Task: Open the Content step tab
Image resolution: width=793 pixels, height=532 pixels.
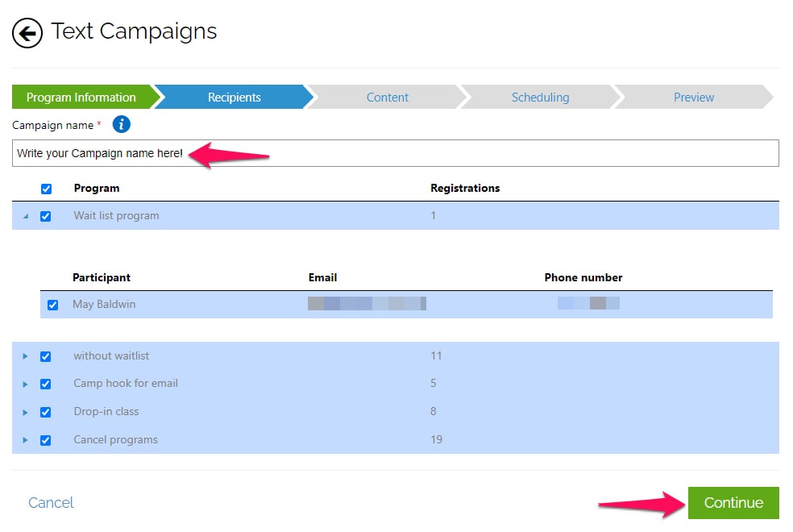Action: click(387, 98)
